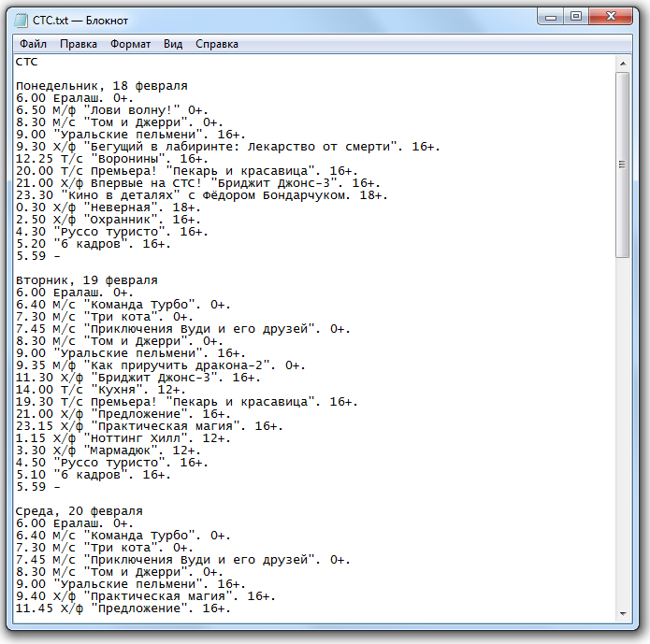Open the Справка menu

pos(217,44)
